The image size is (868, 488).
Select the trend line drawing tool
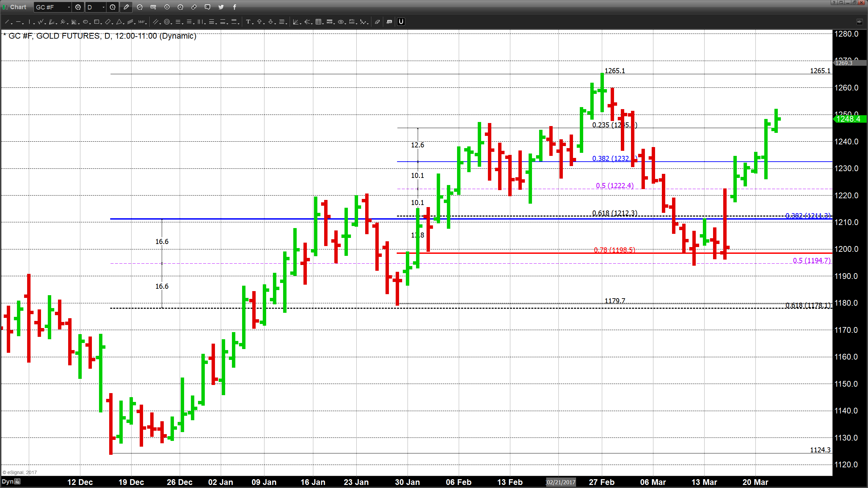coord(7,22)
